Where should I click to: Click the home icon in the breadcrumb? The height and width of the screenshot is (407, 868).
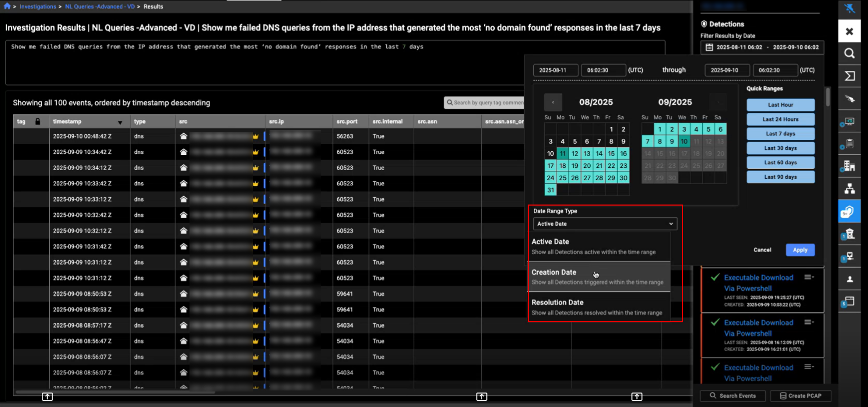pyautogui.click(x=7, y=6)
